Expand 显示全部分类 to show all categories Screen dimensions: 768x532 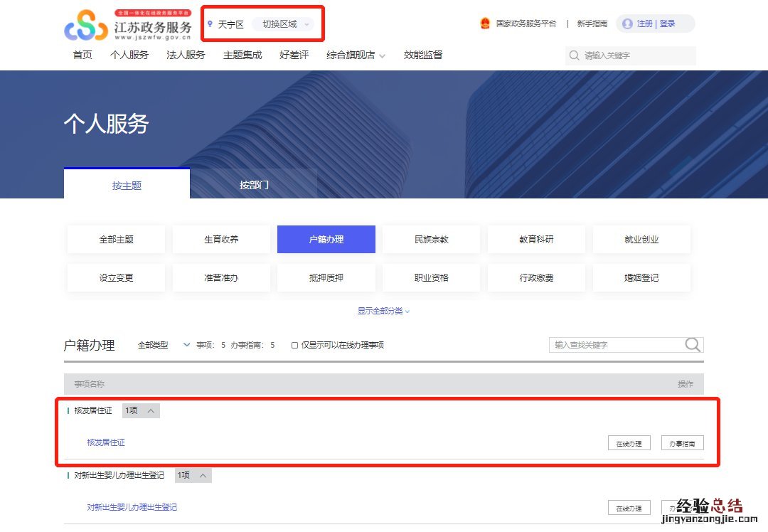(x=383, y=311)
